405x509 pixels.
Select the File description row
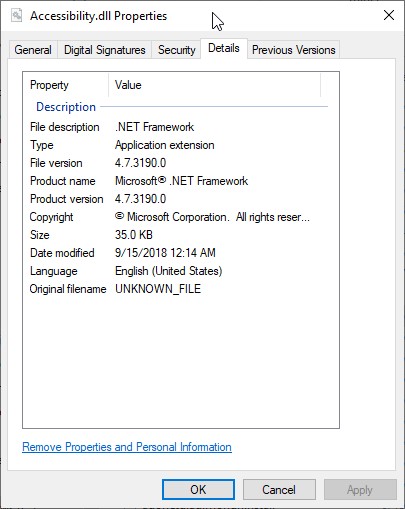point(179,127)
